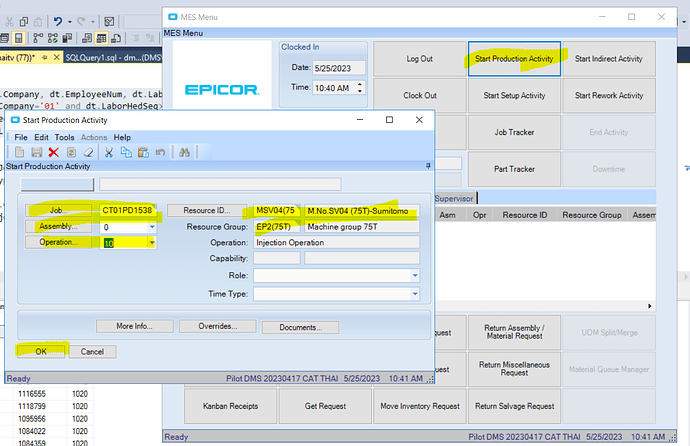Open the SSMS Undo history dropdown arrow
This screenshot has height=446, width=690.
[x=70, y=21]
